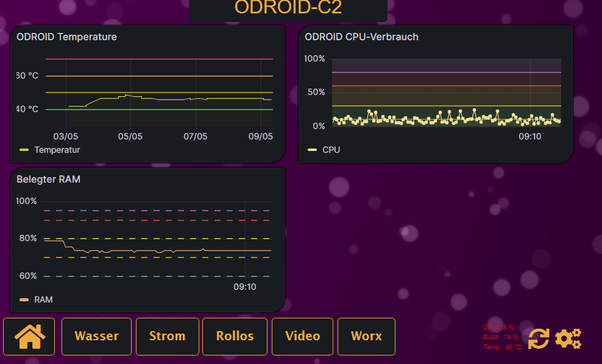This screenshot has height=364, width=602.
Task: Click the RAM 74 % status readout
Action: [501, 338]
